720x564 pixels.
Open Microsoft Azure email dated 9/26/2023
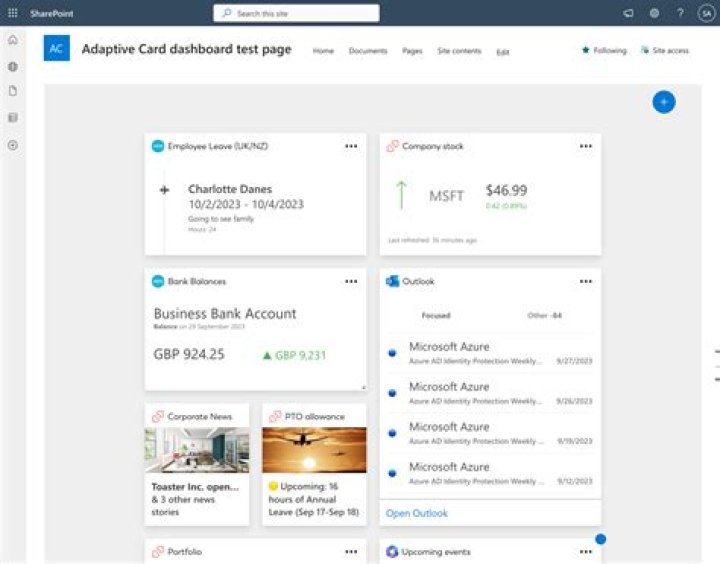[x=490, y=393]
